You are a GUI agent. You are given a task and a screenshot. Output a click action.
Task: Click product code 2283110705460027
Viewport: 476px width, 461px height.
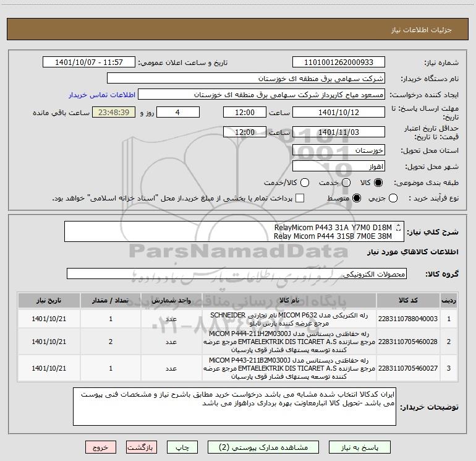point(408,368)
